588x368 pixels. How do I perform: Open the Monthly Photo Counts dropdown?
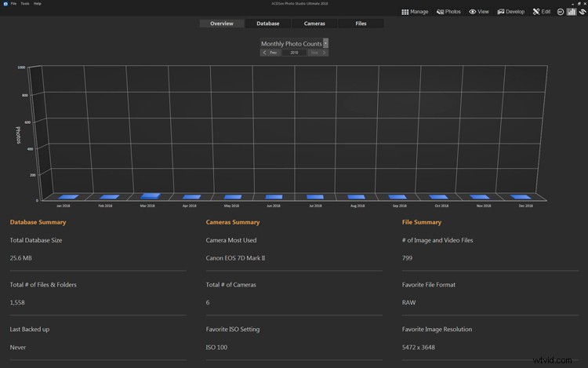point(325,44)
